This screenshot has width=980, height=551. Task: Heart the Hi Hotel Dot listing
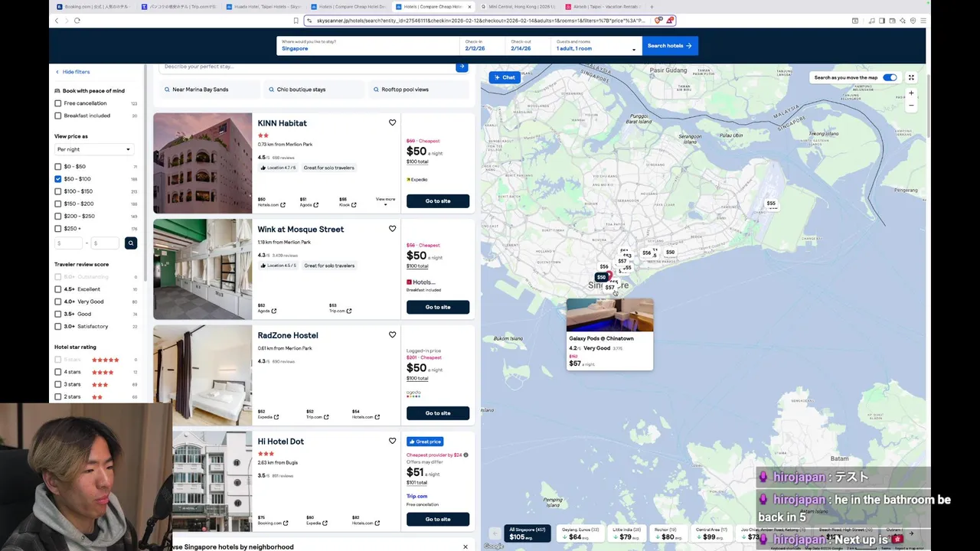392,441
